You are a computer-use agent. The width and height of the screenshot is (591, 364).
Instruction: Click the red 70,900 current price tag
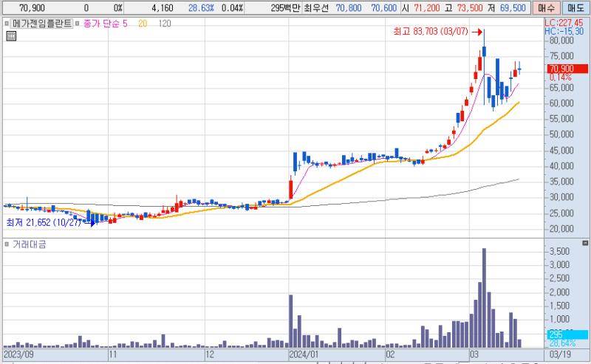pyautogui.click(x=567, y=69)
